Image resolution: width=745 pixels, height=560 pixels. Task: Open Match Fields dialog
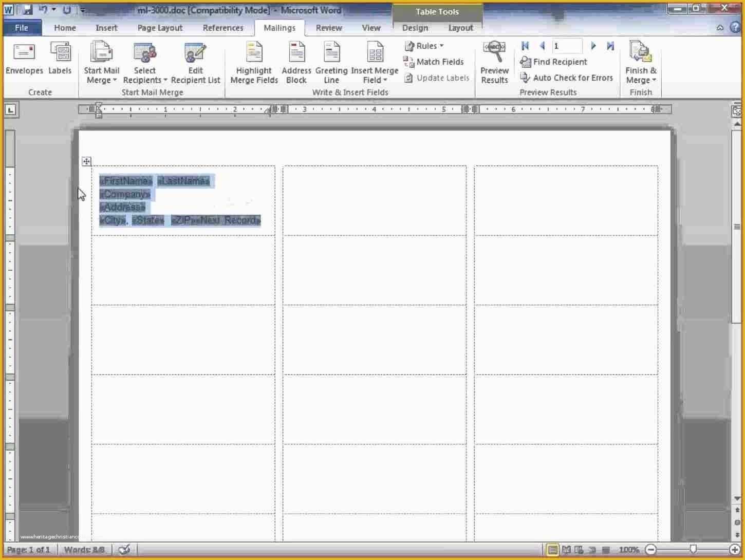434,62
